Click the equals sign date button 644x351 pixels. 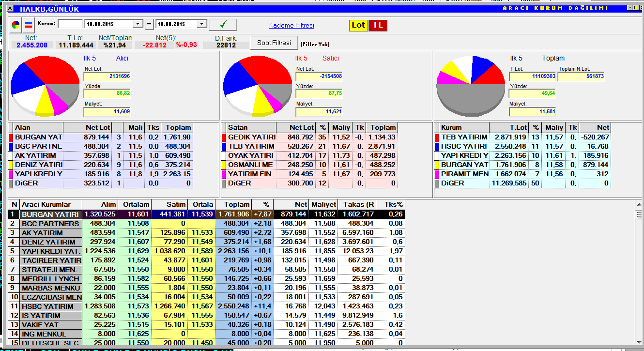[149, 24]
